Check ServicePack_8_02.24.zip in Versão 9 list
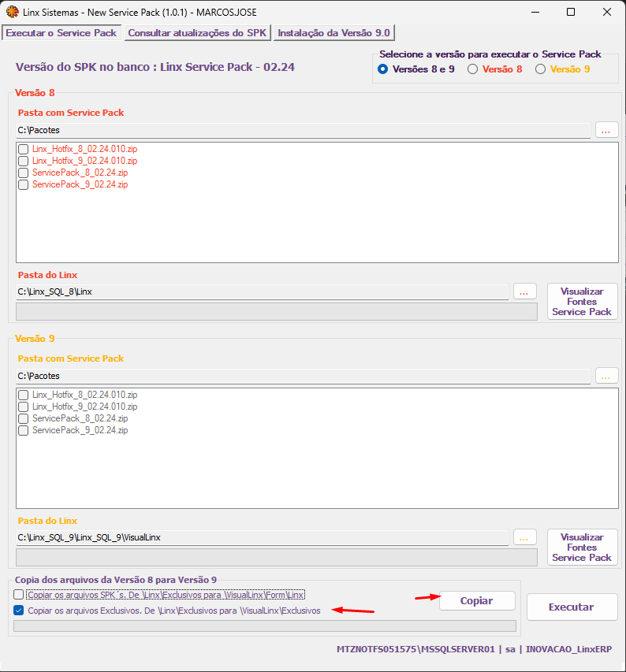The image size is (626, 672). (x=23, y=418)
